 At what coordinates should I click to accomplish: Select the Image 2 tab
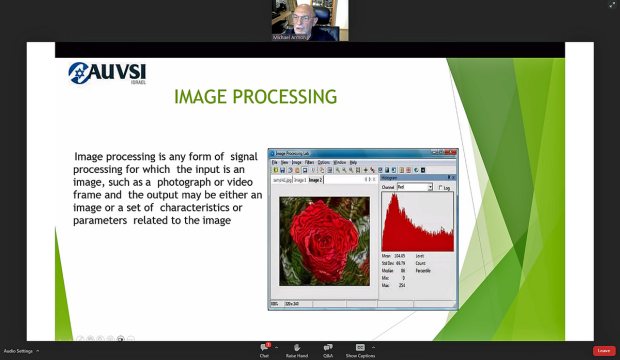point(315,180)
